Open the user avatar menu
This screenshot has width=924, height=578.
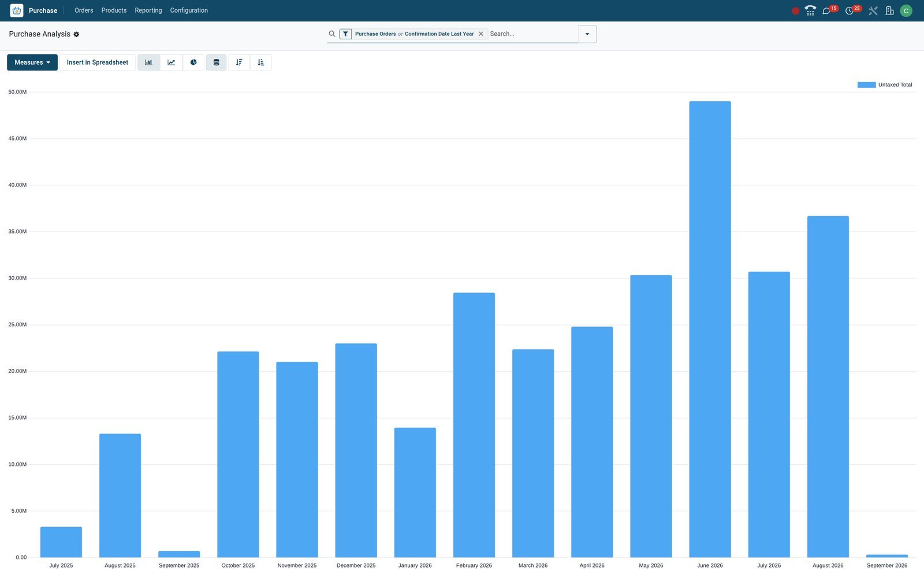[906, 10]
